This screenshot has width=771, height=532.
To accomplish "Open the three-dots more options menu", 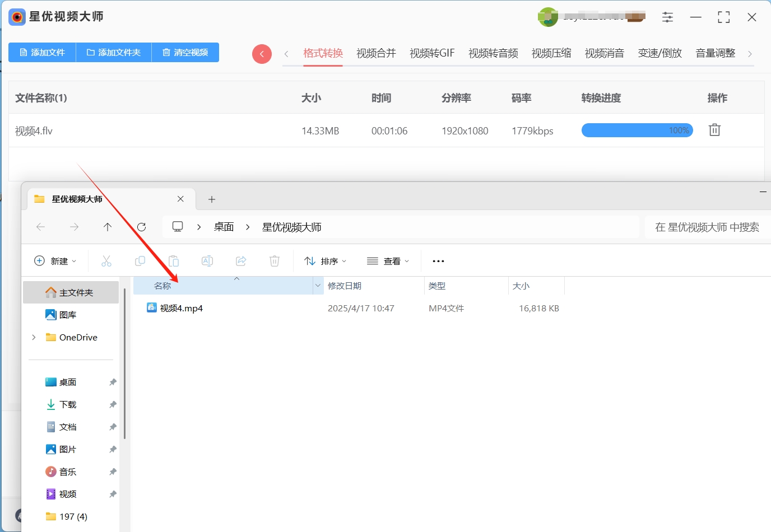I will [438, 261].
